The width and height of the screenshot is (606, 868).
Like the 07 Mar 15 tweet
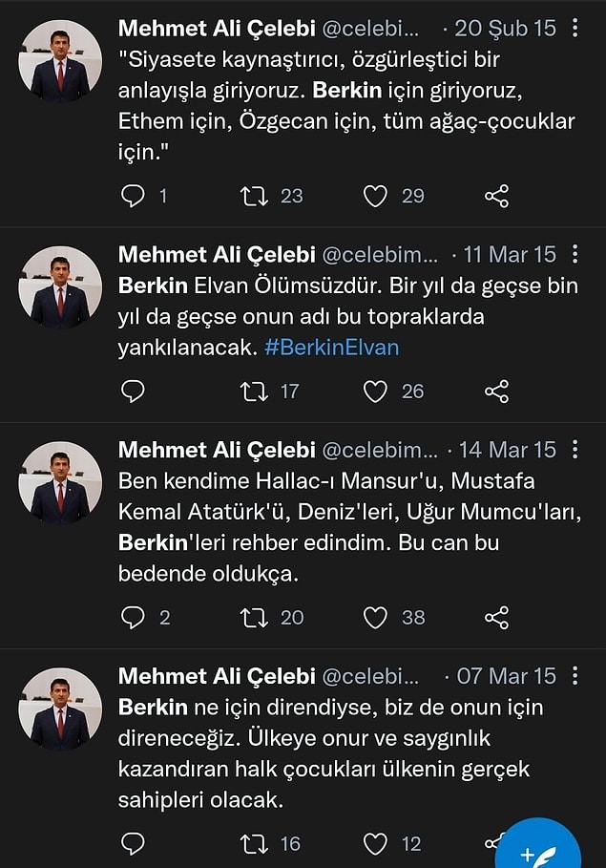tap(375, 844)
